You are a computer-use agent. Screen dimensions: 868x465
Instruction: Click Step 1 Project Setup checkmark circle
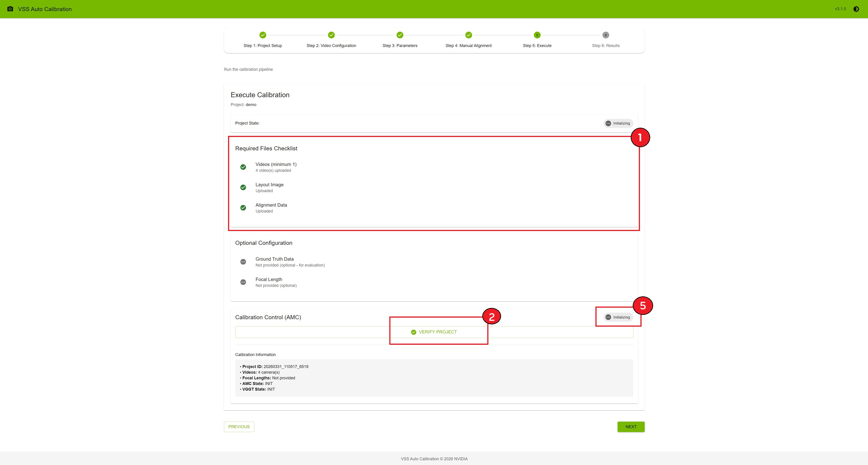tap(263, 35)
